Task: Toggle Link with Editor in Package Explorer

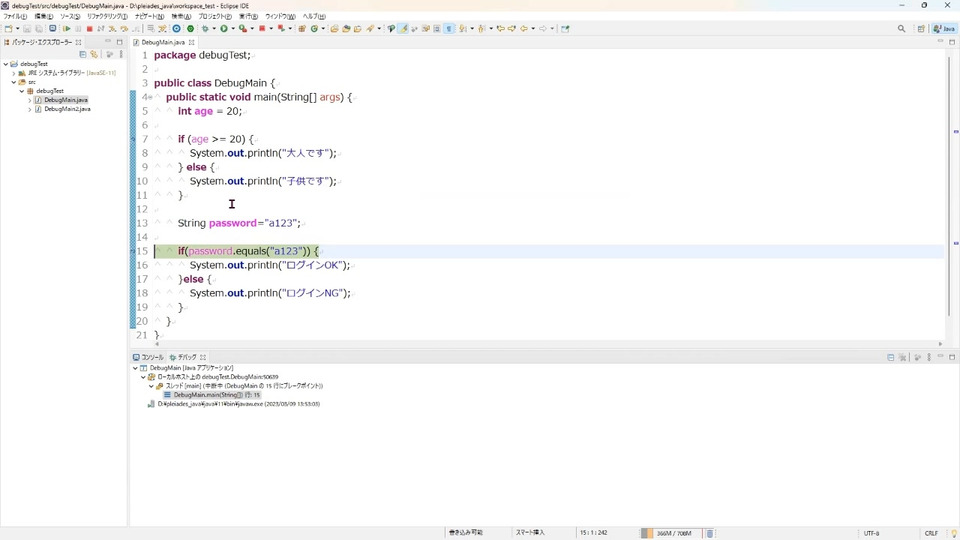Action: pos(94,54)
